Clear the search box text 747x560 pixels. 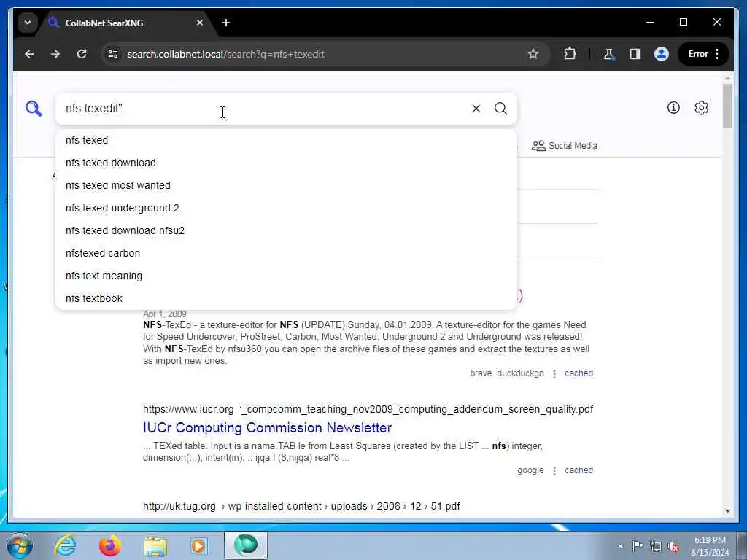476,109
